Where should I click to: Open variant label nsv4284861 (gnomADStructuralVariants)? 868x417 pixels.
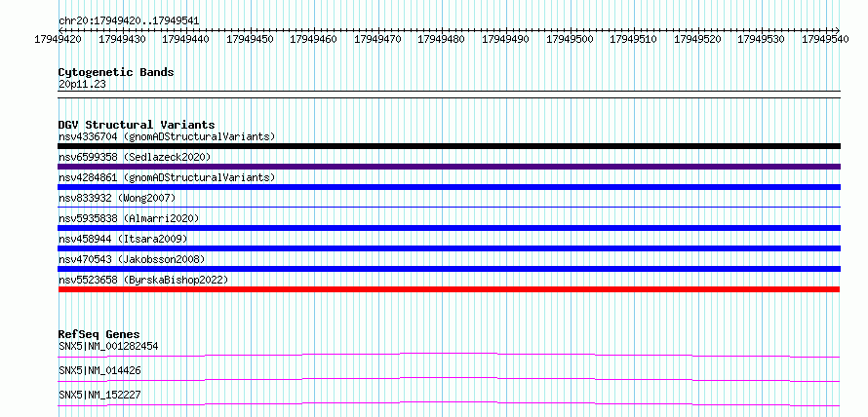pos(167,177)
